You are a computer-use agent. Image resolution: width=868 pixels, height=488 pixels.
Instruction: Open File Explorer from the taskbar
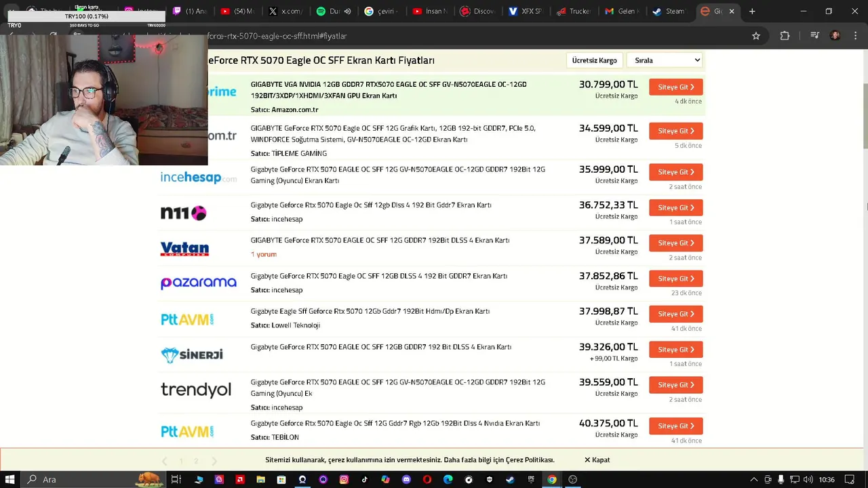click(260, 479)
